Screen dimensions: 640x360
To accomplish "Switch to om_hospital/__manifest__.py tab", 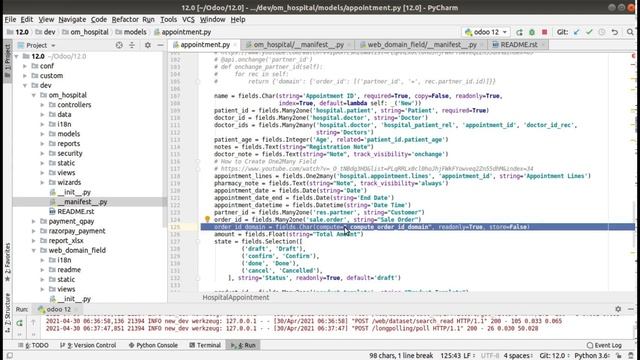I will point(298,45).
